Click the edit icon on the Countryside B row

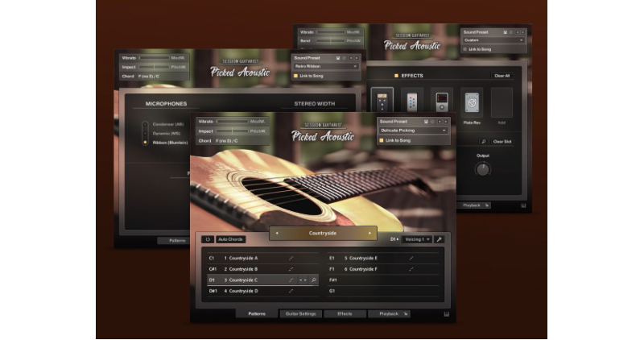point(291,269)
